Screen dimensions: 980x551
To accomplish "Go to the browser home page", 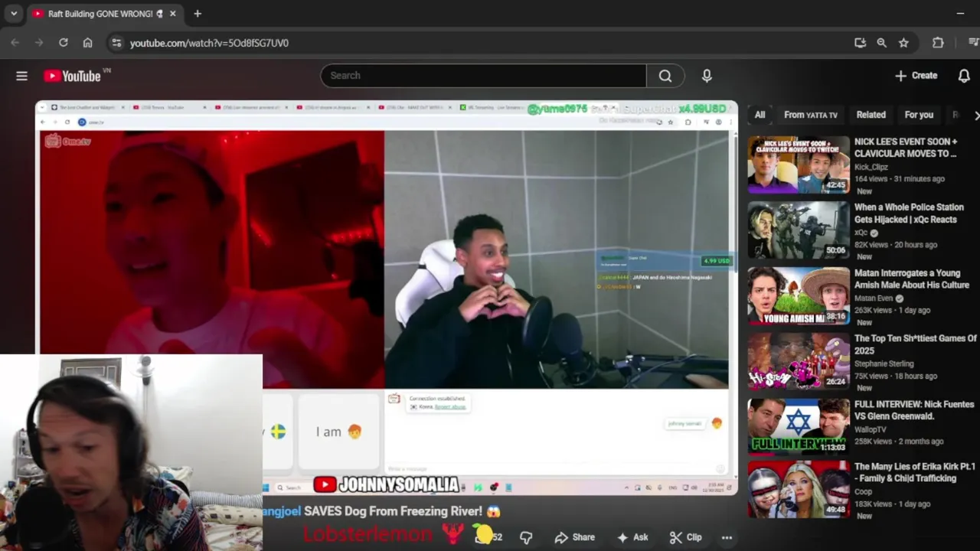I will (x=88, y=43).
